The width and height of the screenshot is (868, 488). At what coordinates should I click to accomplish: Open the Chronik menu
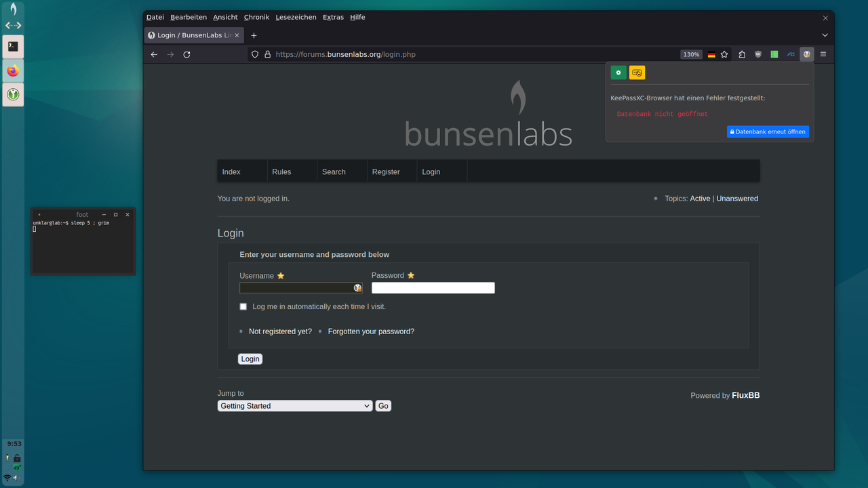pyautogui.click(x=256, y=17)
